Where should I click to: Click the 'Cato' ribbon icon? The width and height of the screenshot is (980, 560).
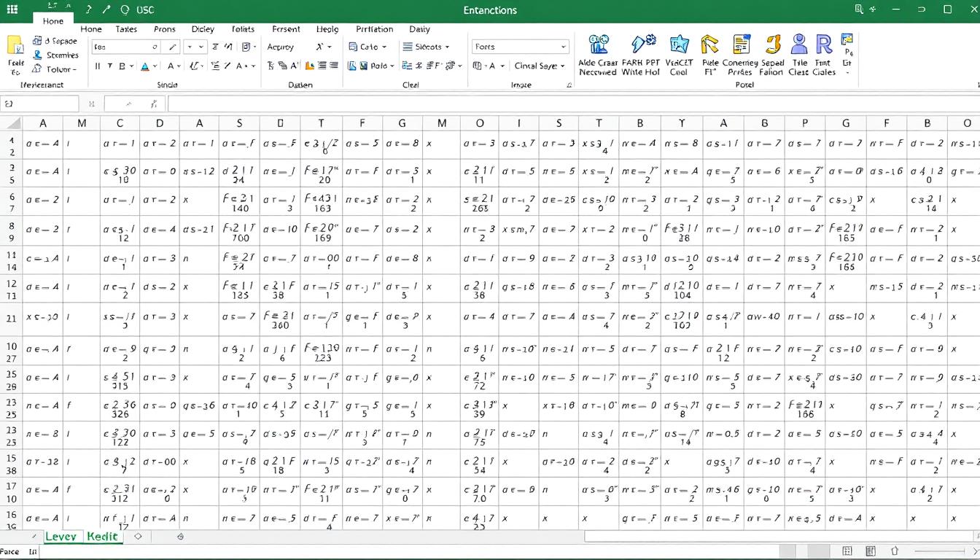click(x=353, y=47)
